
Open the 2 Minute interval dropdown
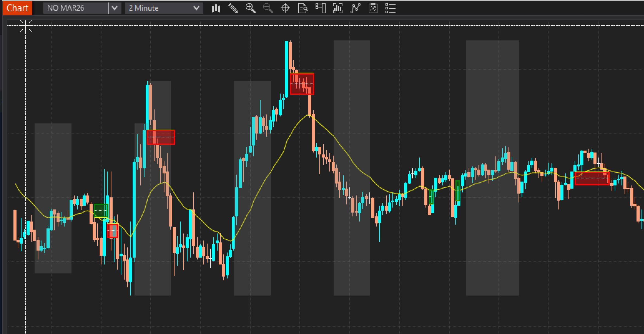pyautogui.click(x=164, y=8)
